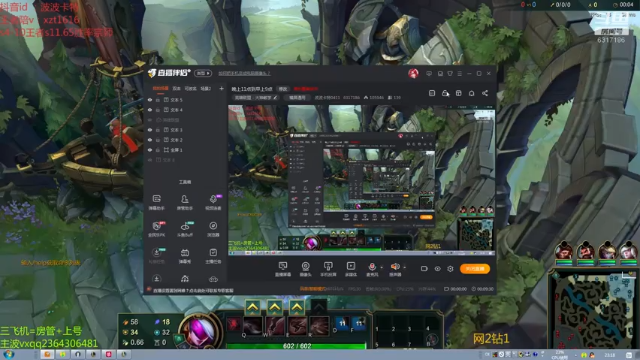640x360 pixels.
Task: Select the 文本 3 source row
Action: click(x=185, y=130)
